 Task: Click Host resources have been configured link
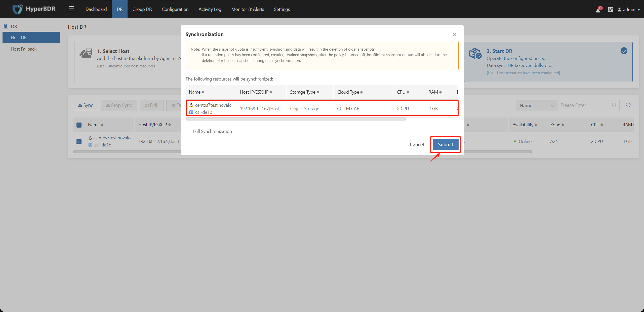[x=523, y=73]
